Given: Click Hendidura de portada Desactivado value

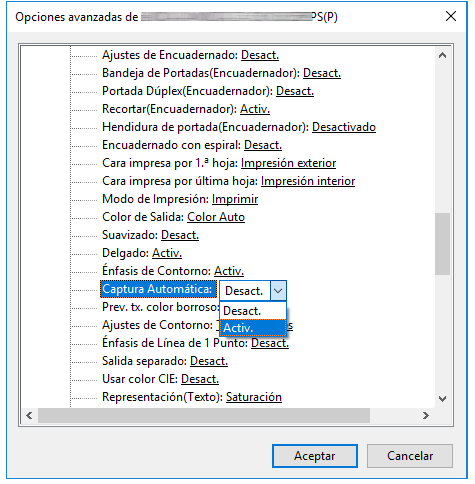Looking at the screenshot, I should click(344, 127).
